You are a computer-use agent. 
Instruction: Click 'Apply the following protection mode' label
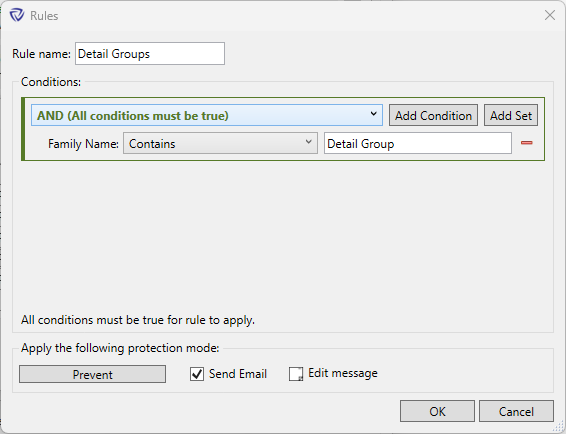pyautogui.click(x=120, y=348)
